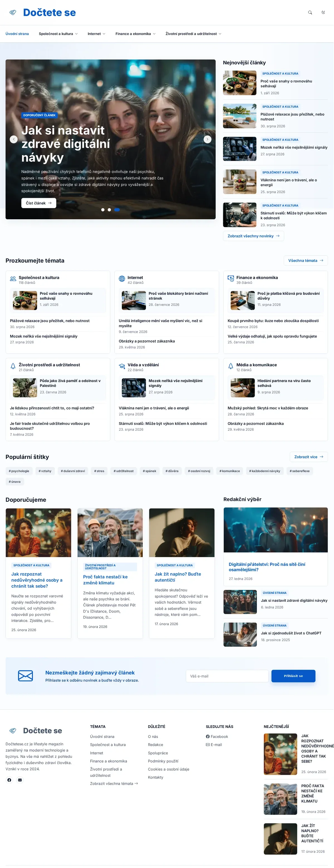
Task: Click Finance a ekonomika topic icon
Action: (x=231, y=279)
